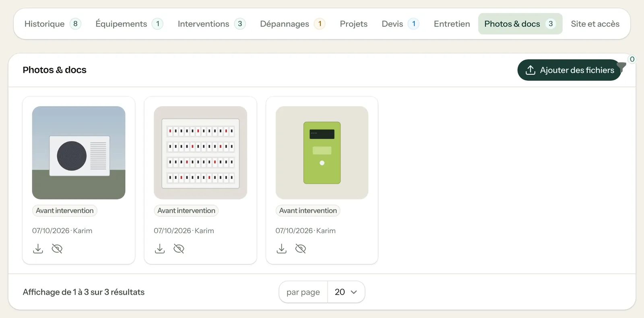Download the electrical panel photo
This screenshot has width=644, height=318.
tap(160, 249)
